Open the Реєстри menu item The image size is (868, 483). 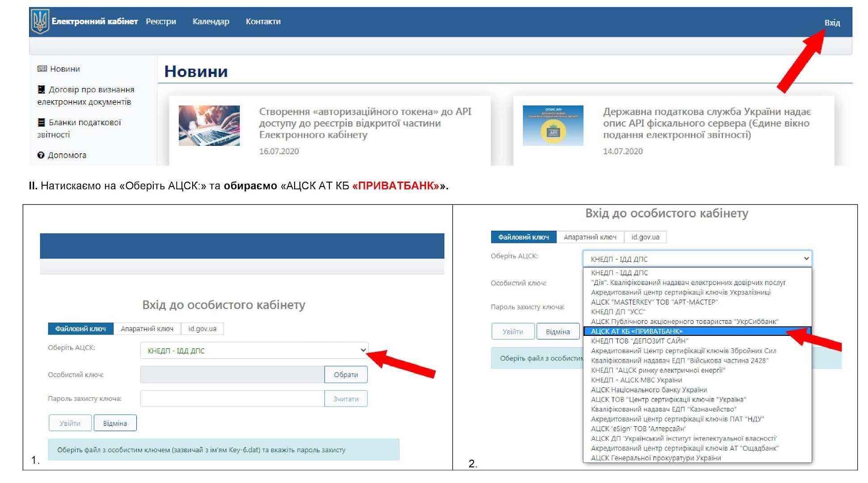(161, 21)
